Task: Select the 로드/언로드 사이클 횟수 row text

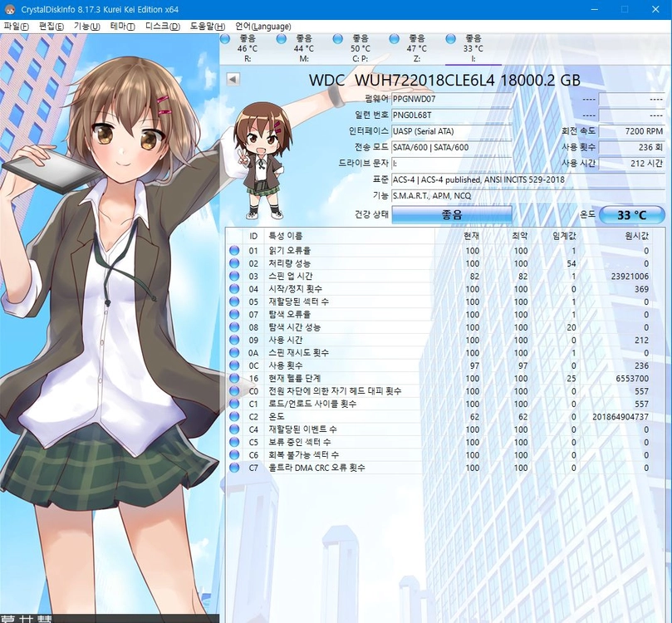Action: pos(312,404)
